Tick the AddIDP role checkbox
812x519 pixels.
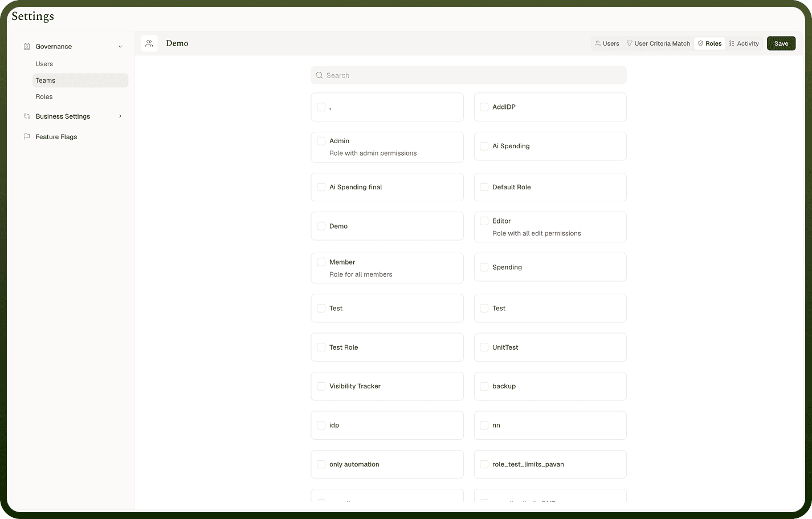pyautogui.click(x=484, y=107)
